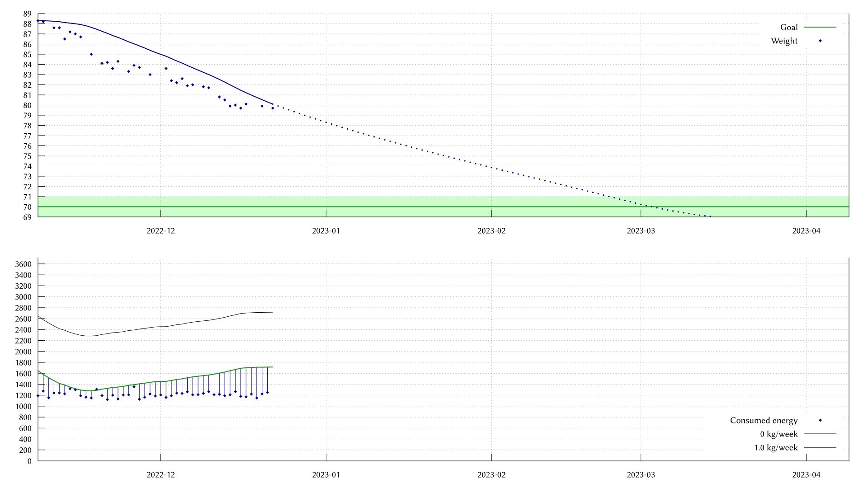
Task: Toggle Goal line visibility in legend
Action: (788, 27)
